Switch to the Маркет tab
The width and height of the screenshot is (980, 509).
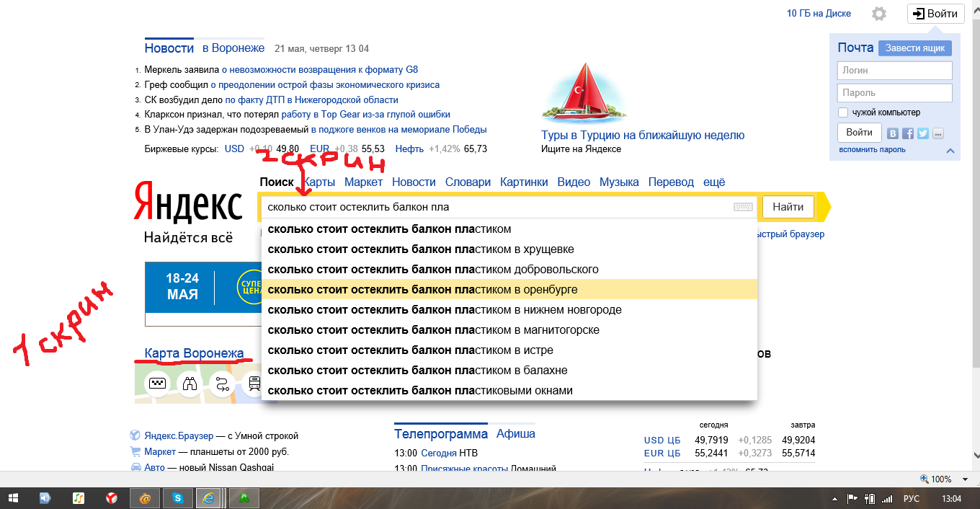(x=363, y=182)
